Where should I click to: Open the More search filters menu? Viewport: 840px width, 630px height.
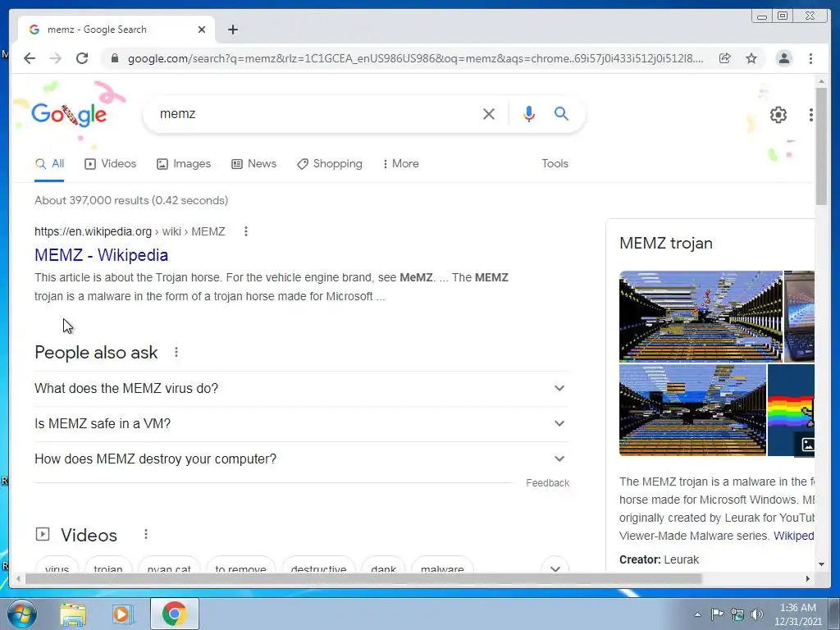point(400,164)
